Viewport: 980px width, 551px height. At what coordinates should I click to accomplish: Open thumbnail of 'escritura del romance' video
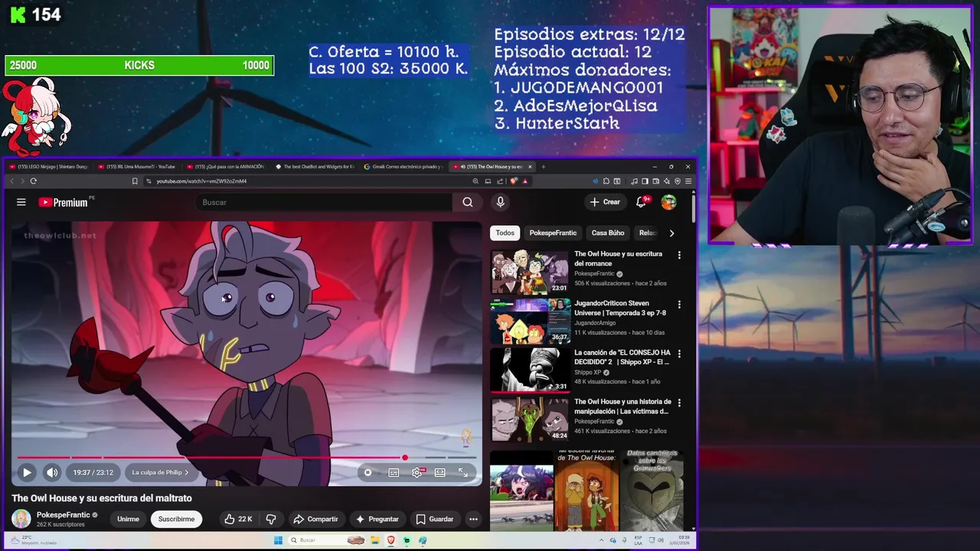coord(530,272)
